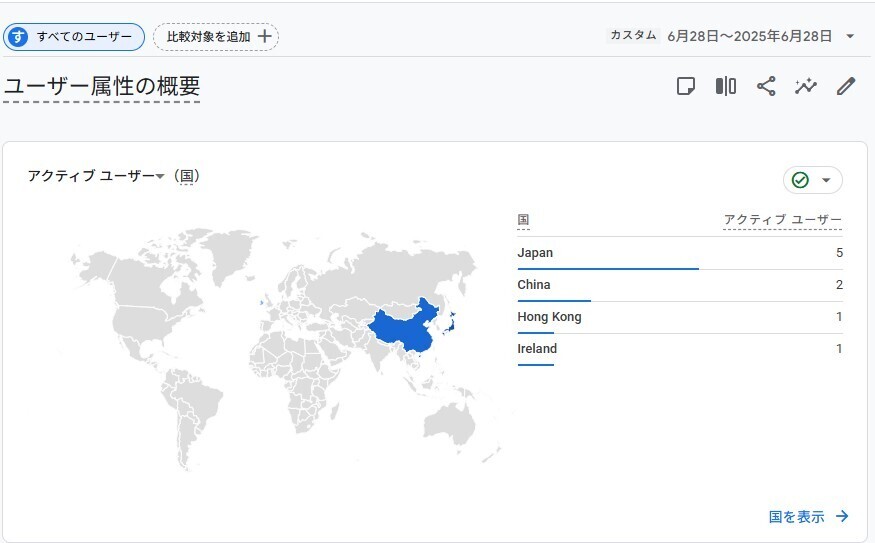Screen dimensions: 875x543
Task: Select the すべてのユーザー segment chip
Action: point(74,37)
